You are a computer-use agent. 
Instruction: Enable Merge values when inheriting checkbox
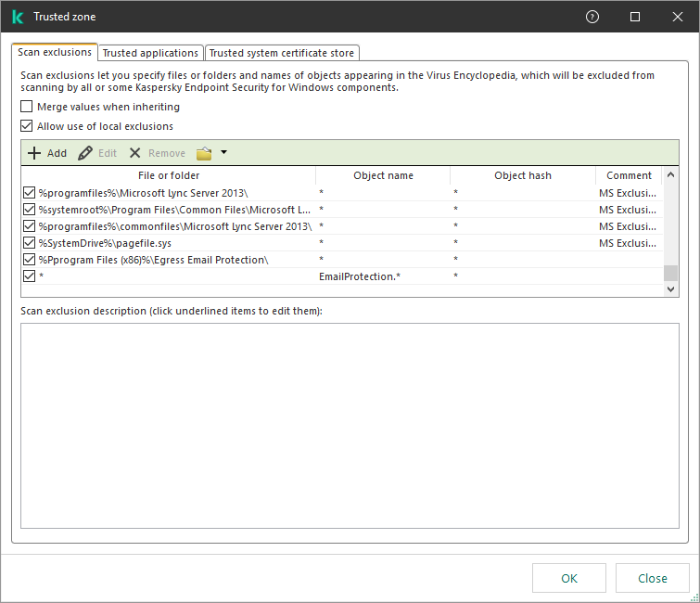pos(27,107)
